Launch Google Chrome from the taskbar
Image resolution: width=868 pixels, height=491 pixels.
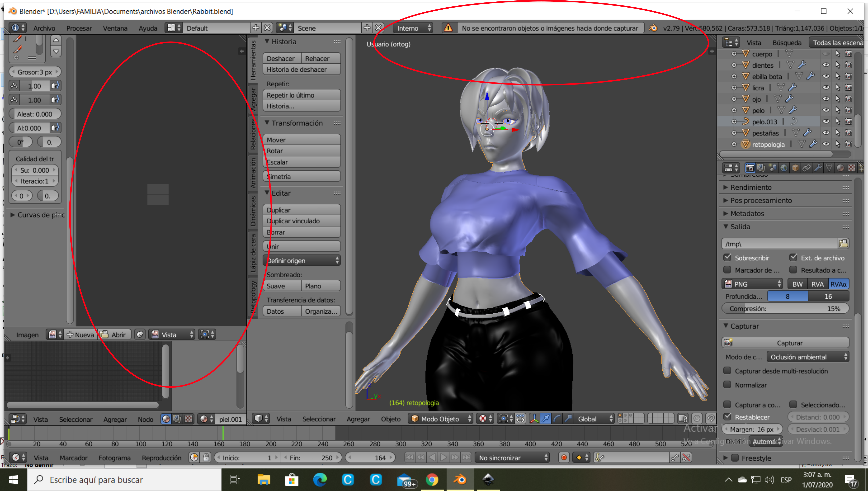point(432,479)
